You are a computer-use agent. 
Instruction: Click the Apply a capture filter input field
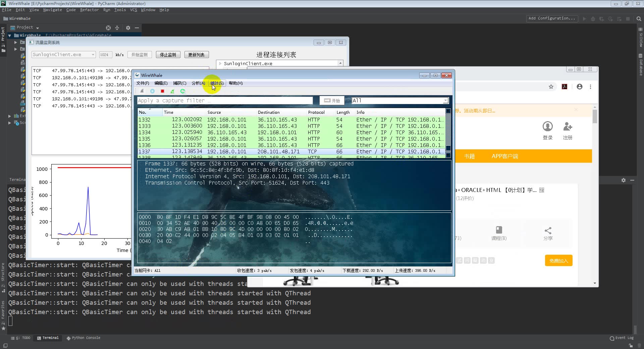coord(225,100)
